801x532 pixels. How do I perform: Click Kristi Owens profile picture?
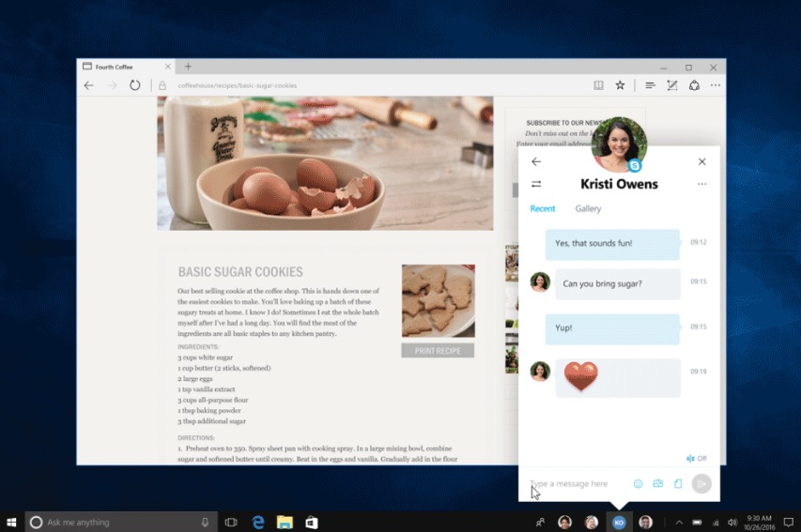click(619, 145)
